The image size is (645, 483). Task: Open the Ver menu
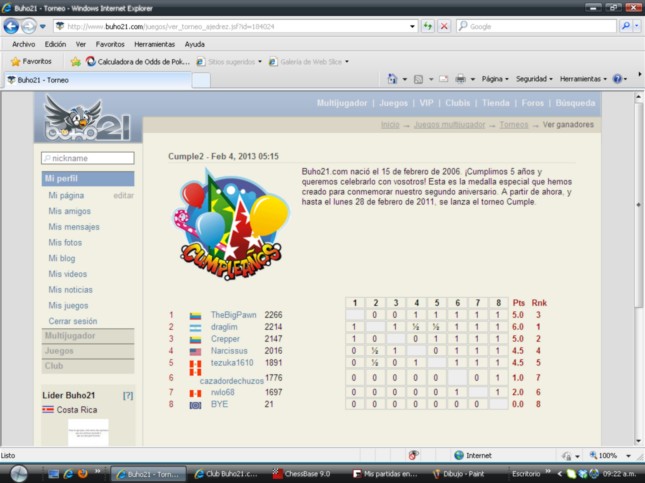(81, 44)
